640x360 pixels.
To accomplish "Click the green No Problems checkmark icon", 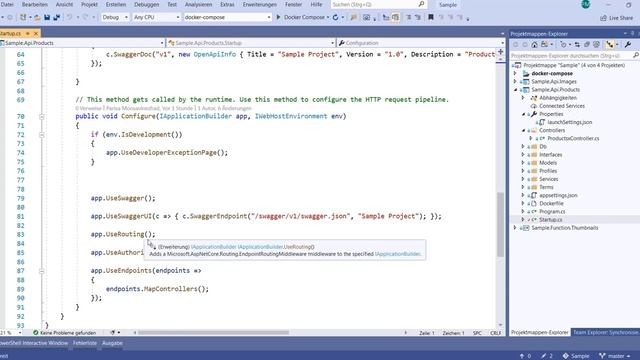I will coord(36,333).
